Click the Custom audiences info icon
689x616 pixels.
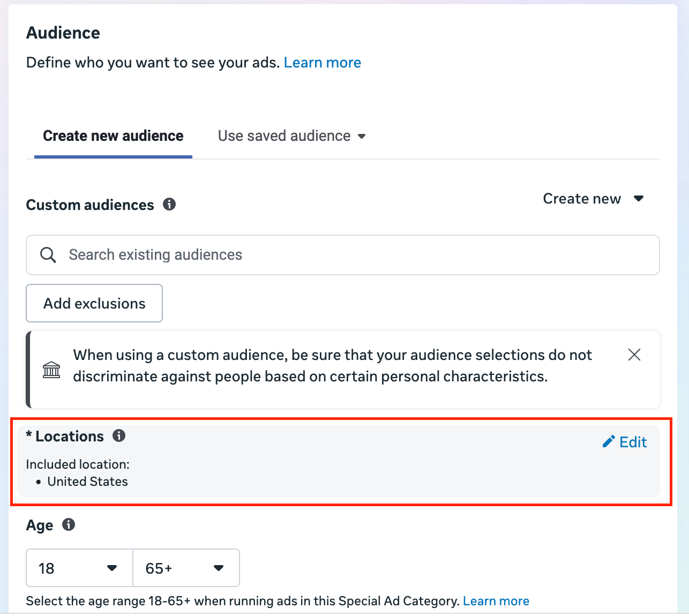pyautogui.click(x=169, y=204)
